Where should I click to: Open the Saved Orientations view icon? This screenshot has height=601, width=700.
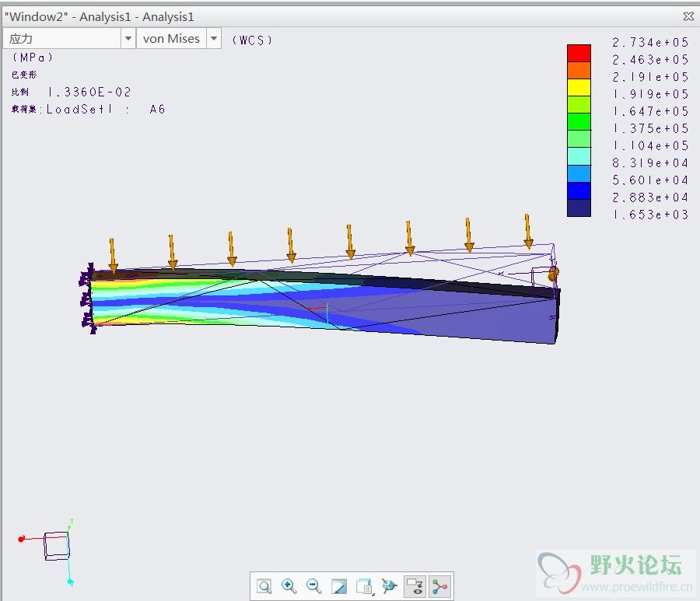364,586
